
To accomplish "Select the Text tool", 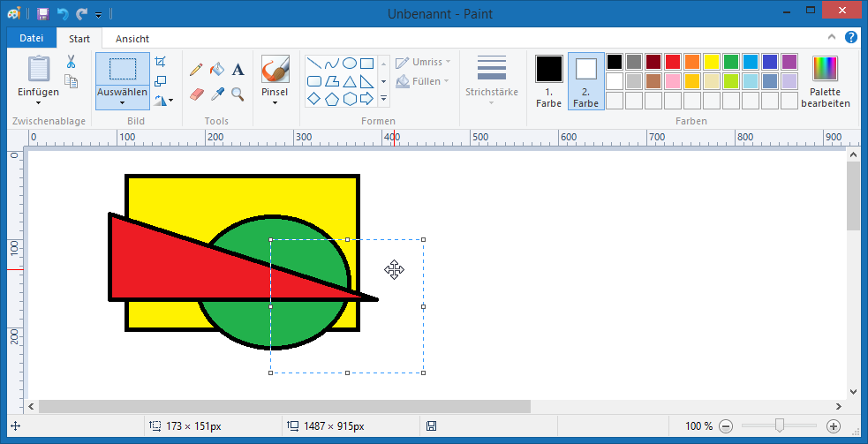I will (238, 69).
